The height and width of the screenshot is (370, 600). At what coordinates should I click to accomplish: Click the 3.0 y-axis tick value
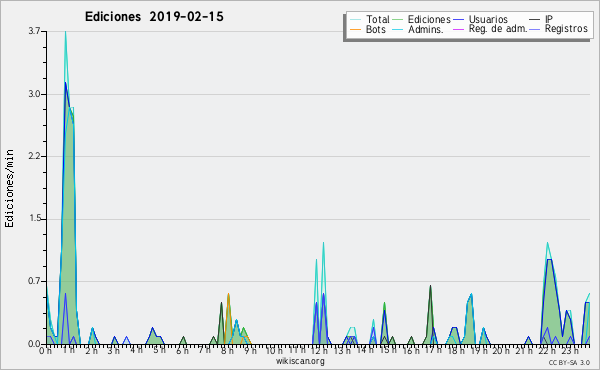pyautogui.click(x=34, y=94)
